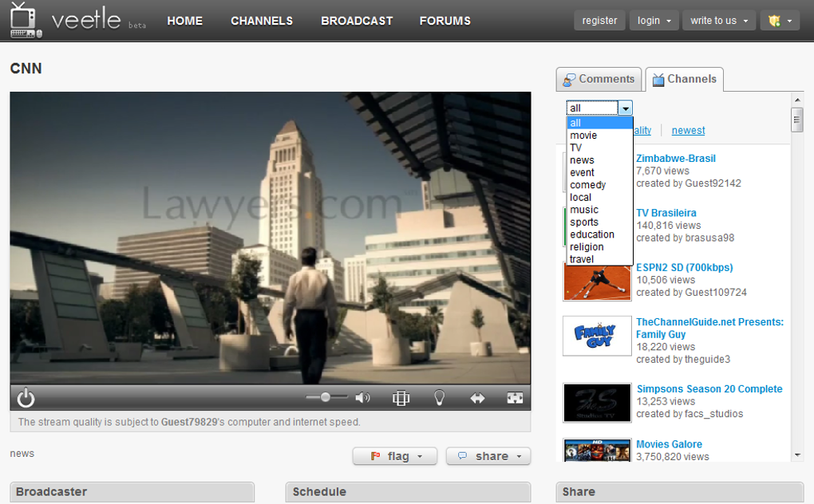Pick 'comedy' from the category list
814x504 pixels.
pyautogui.click(x=599, y=185)
